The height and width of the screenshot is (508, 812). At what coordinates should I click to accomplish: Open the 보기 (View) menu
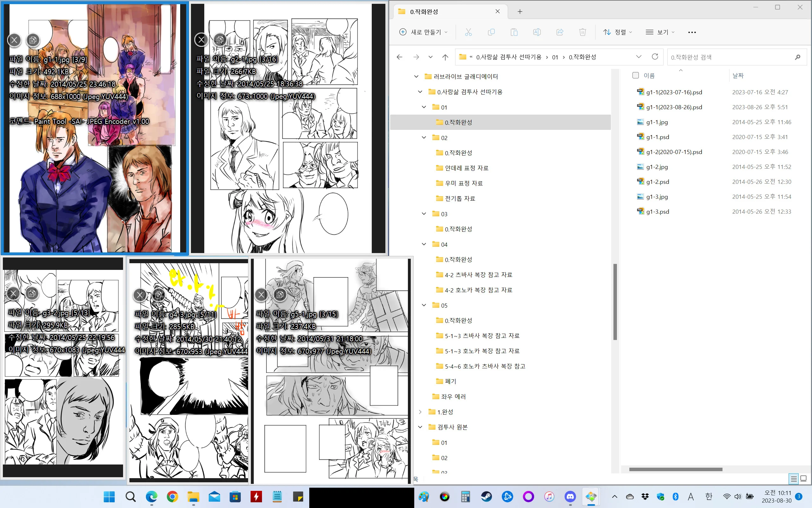pos(660,32)
